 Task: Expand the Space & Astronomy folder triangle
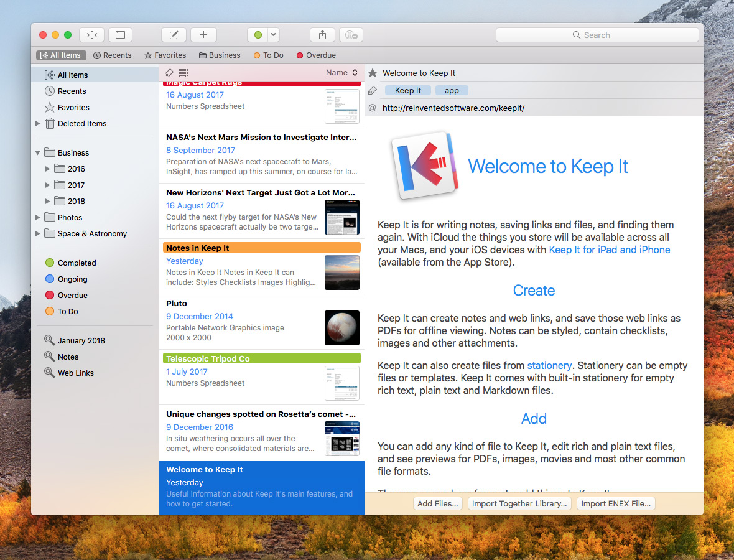click(38, 233)
